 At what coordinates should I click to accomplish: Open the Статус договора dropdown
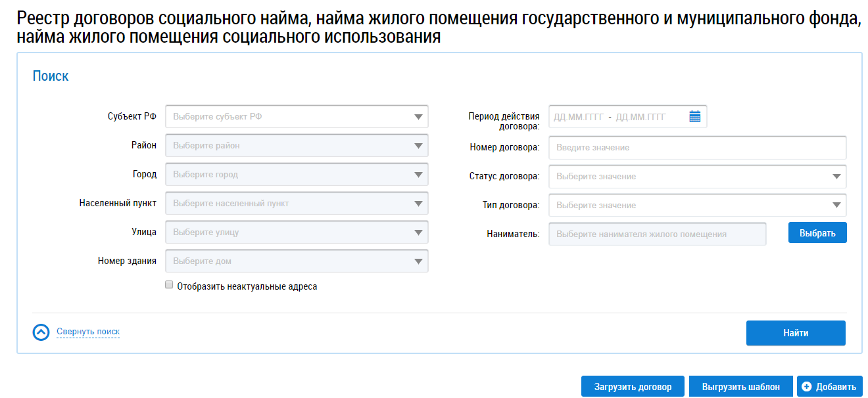[x=697, y=177]
